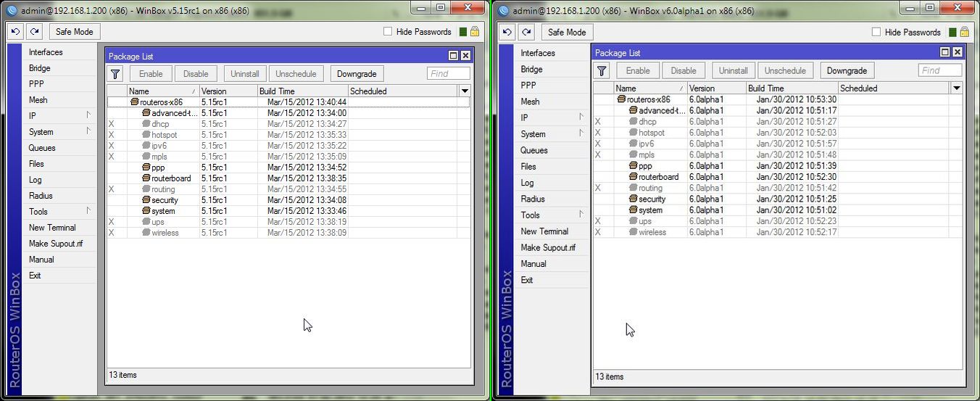Open column dropdown in right Package List
Image resolution: width=980 pixels, height=401 pixels.
(957, 88)
